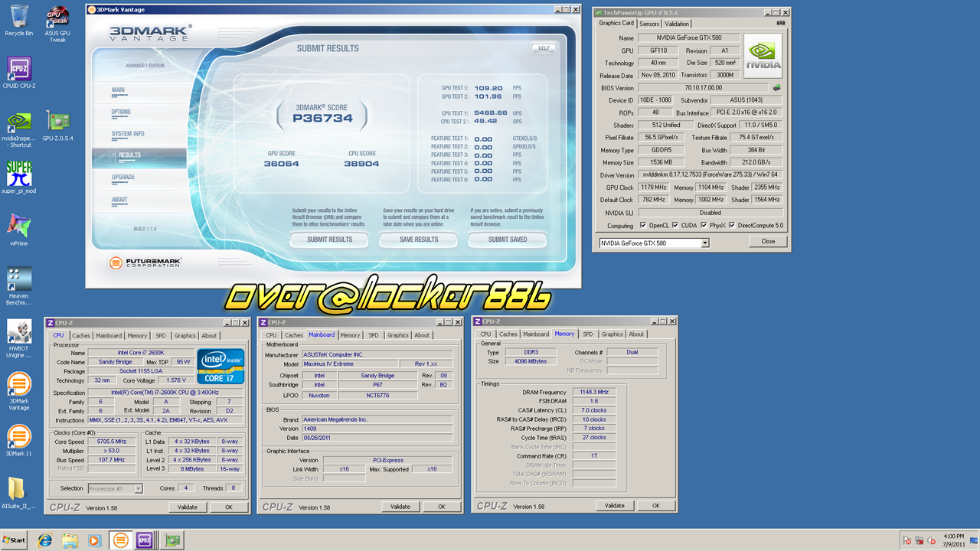This screenshot has height=551, width=980.
Task: Click the SUBMIT SAVED button
Action: tap(508, 240)
